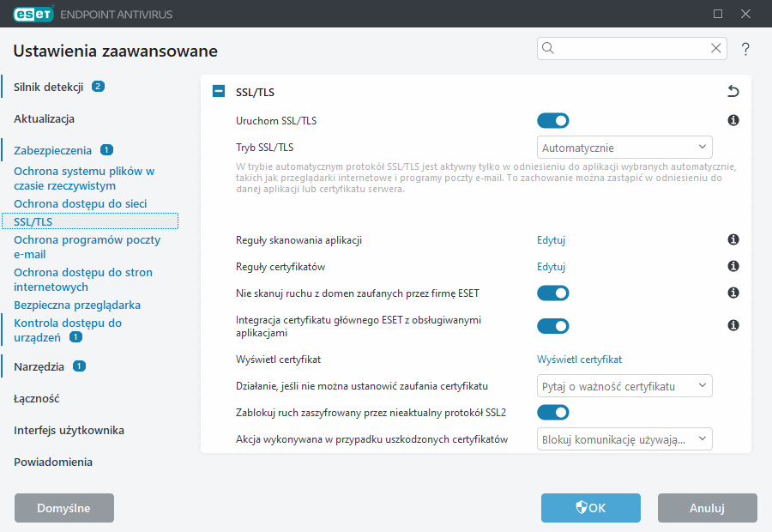Revert SSL/TLS settings using the reset arrow icon

click(x=733, y=91)
